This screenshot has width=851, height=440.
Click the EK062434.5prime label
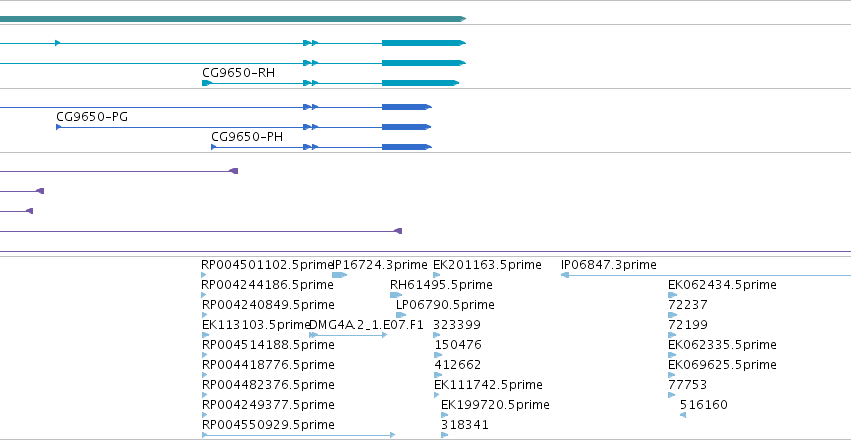click(722, 285)
